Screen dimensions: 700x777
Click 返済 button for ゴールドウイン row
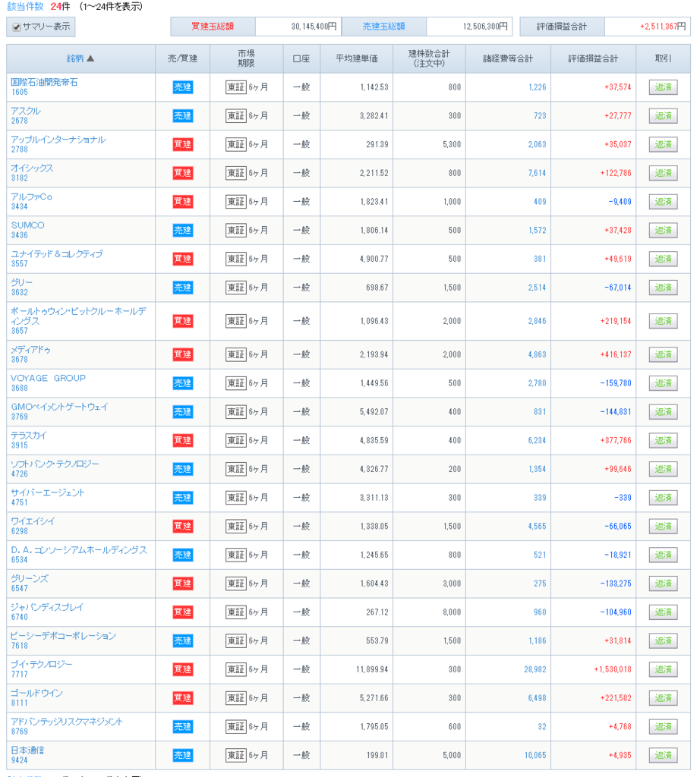click(x=663, y=698)
